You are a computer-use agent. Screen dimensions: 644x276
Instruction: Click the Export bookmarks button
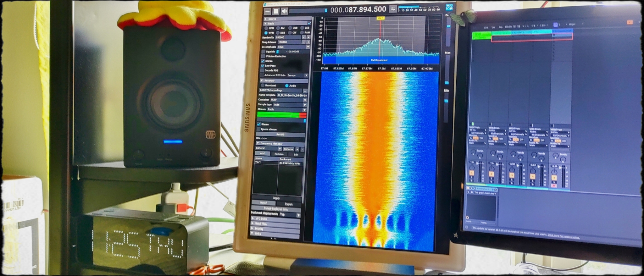[288, 204]
